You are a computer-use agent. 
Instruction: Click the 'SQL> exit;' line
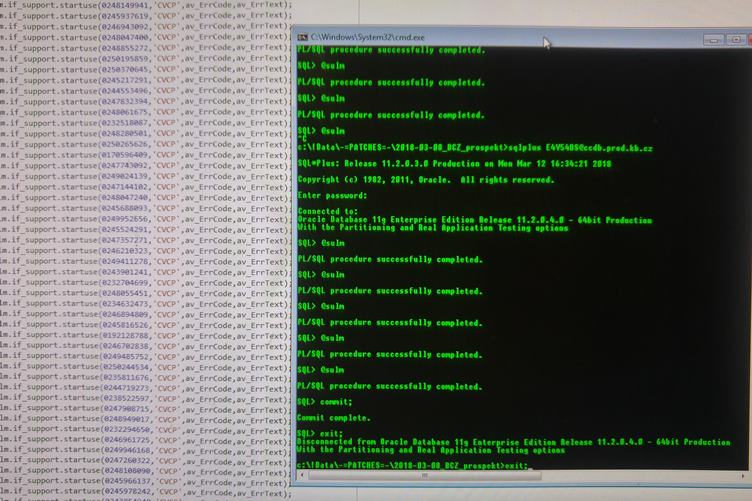[x=320, y=433]
